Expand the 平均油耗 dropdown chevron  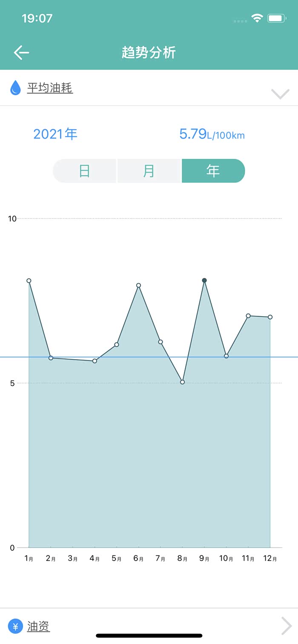tap(280, 94)
